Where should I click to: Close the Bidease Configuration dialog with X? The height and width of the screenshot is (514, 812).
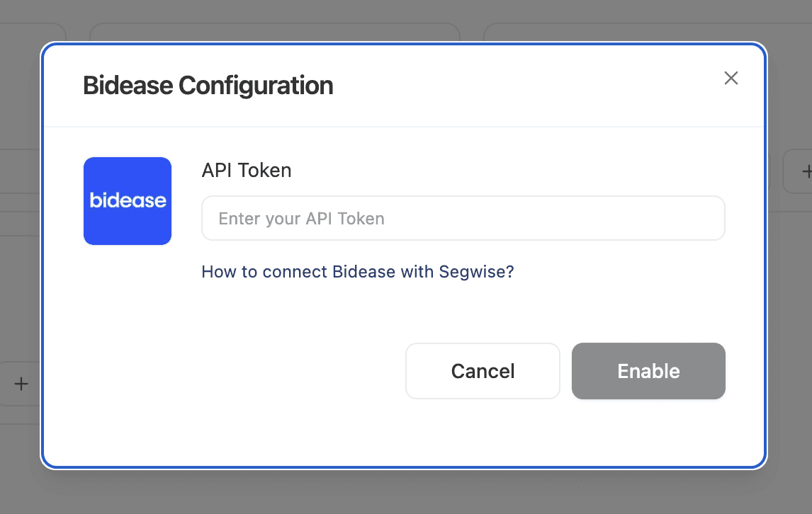coord(731,78)
